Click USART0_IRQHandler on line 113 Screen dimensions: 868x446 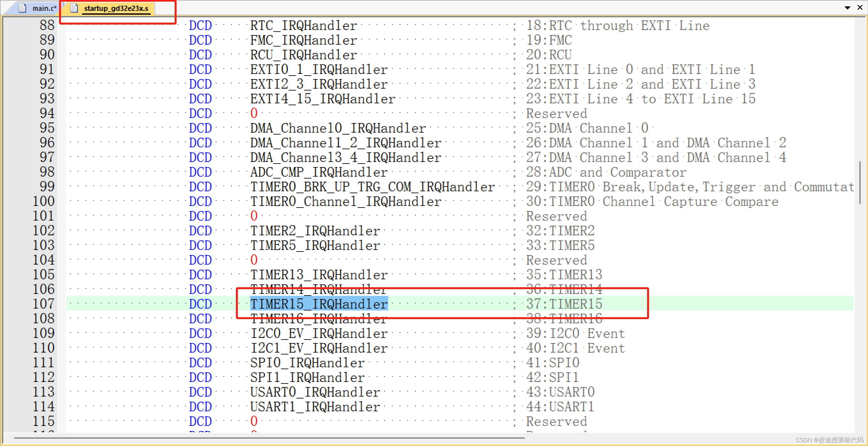point(315,391)
